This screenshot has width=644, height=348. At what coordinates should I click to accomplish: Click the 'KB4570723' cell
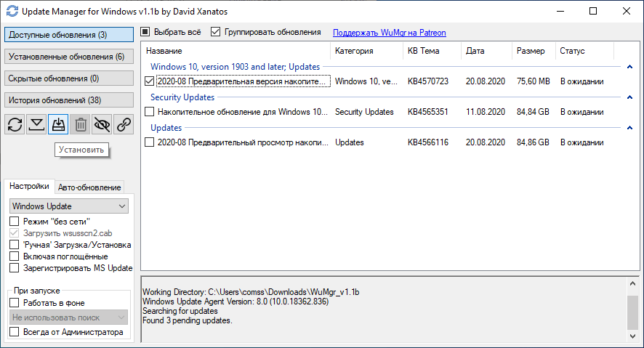click(428, 81)
